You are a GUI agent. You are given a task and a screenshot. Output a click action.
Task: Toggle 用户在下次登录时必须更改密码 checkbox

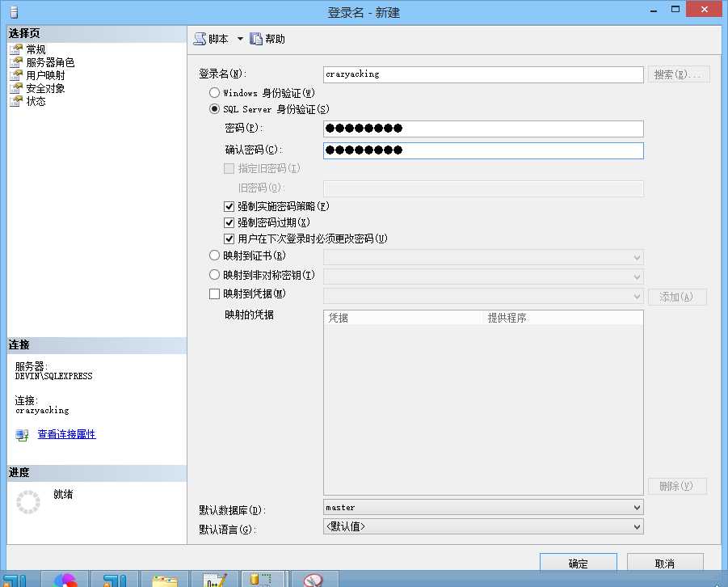coord(229,239)
